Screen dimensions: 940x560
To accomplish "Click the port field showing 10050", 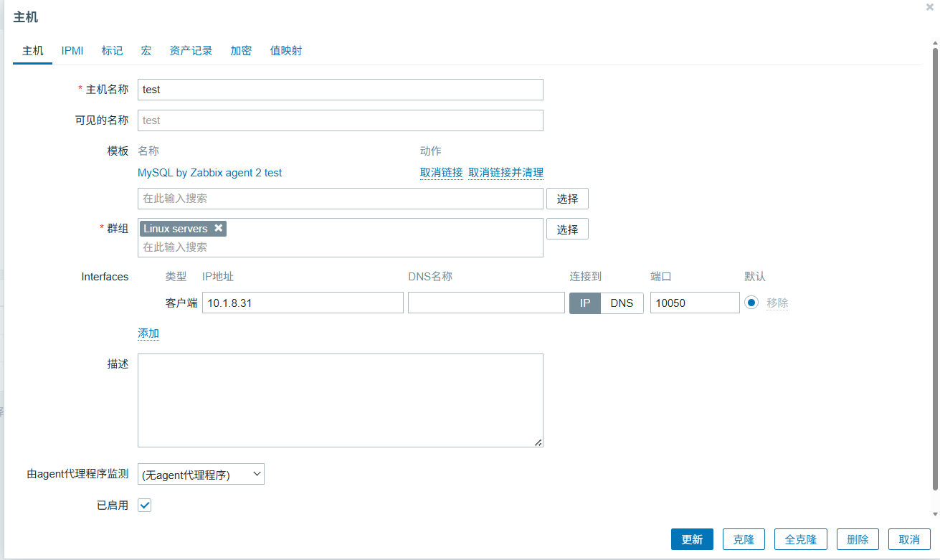I will pos(695,303).
